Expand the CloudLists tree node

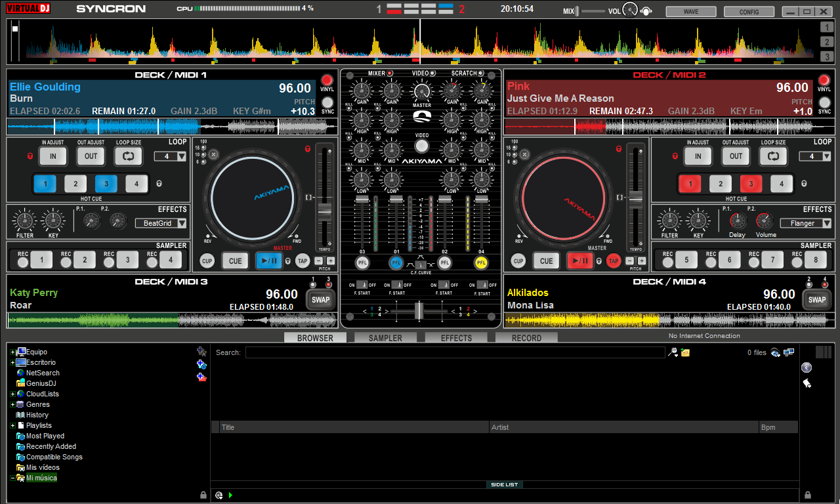(x=12, y=394)
